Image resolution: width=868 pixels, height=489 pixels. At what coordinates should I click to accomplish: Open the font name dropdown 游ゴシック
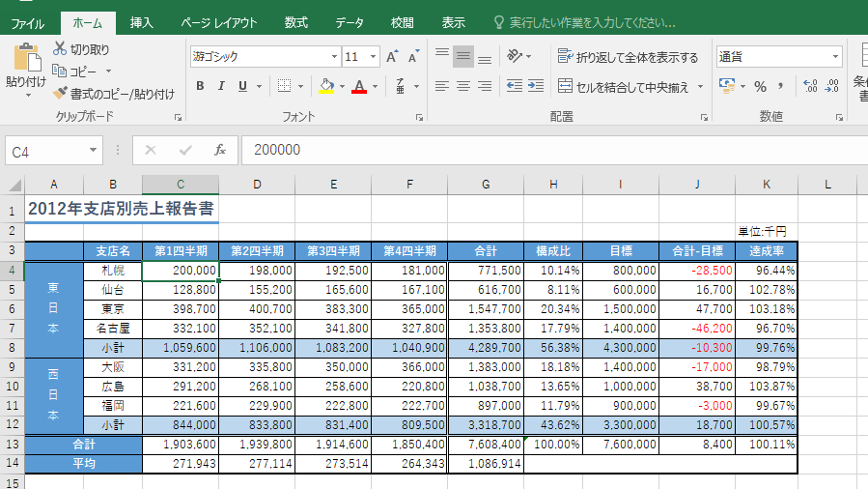(x=334, y=56)
